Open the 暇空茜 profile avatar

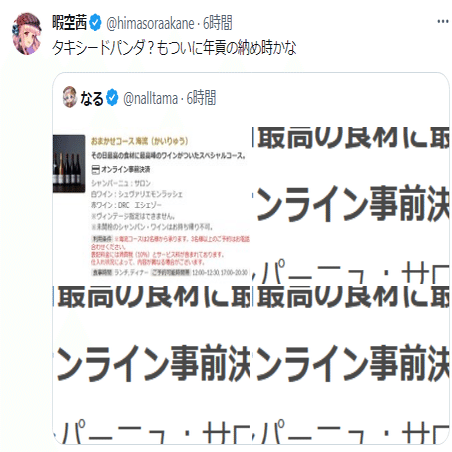27,33
